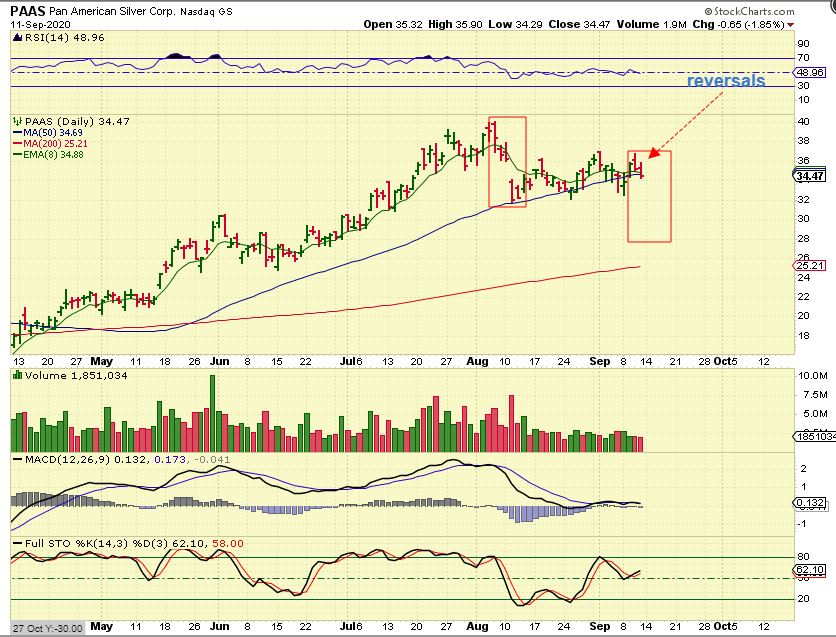This screenshot has height=637, width=836.
Task: Click the 62.10 stochastic tag on right axis
Action: 810,570
